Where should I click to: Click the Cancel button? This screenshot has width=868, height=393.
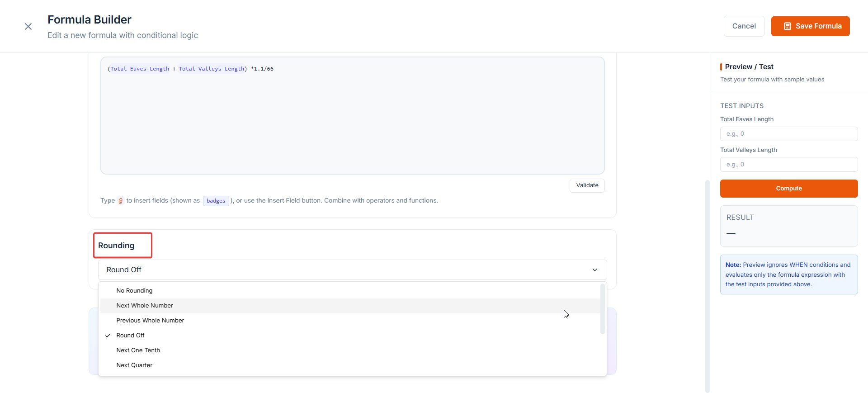click(744, 26)
